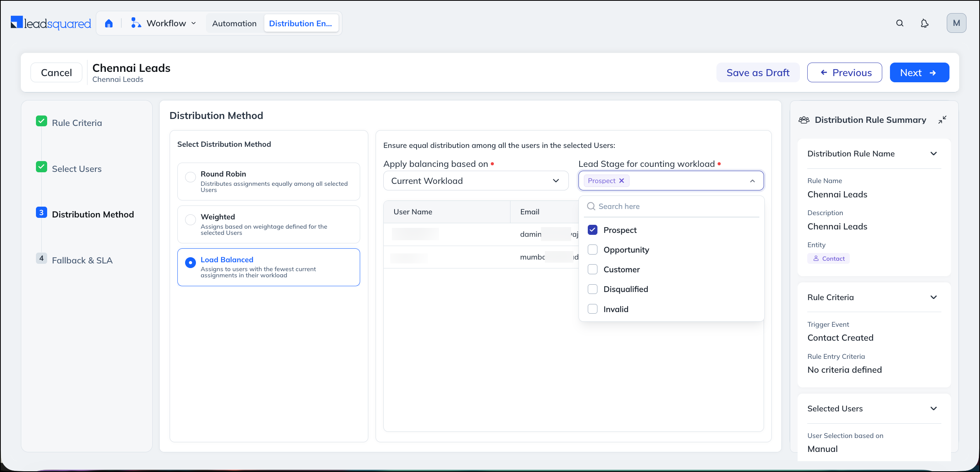Click the Previous button
Image resolution: width=980 pixels, height=472 pixels.
pos(845,73)
